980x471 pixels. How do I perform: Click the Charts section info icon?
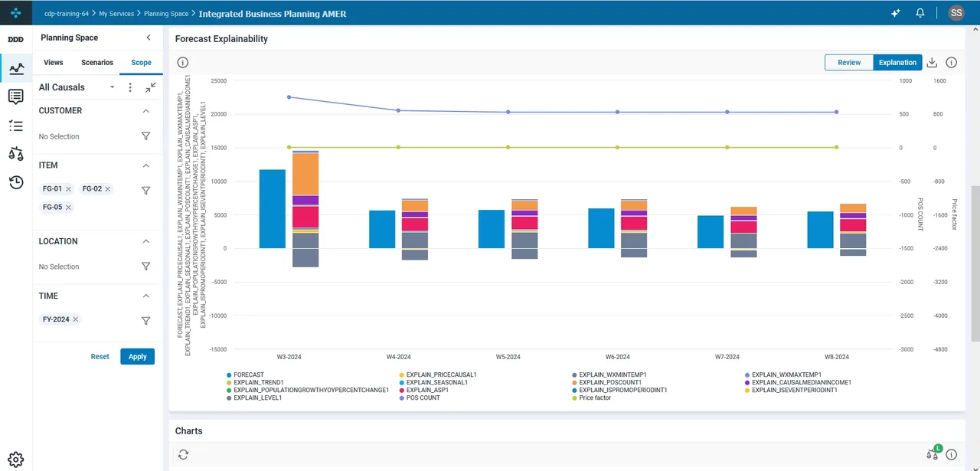[952, 455]
